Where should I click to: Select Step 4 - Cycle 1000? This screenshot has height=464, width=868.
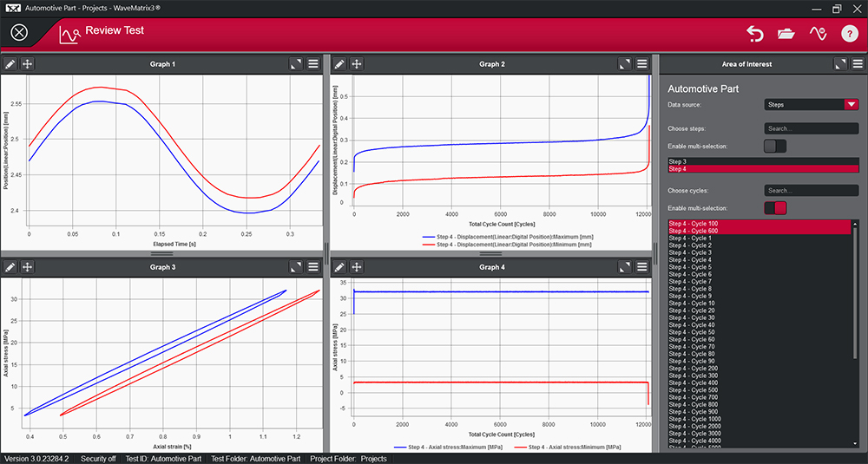coord(759,419)
